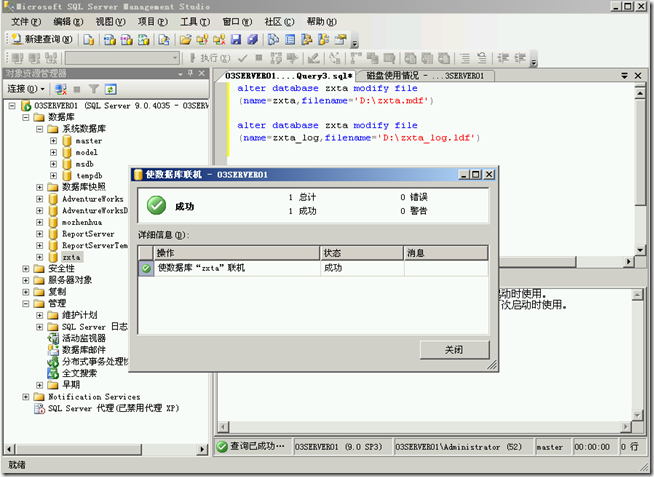
Task: Collapse the 03SERVER01 server node
Action: tap(12, 105)
